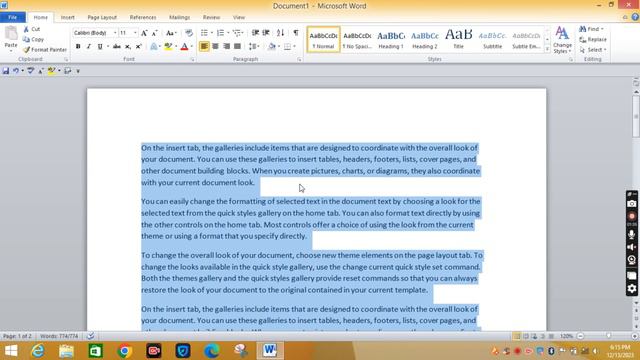Activate the Format Painter

(x=45, y=49)
